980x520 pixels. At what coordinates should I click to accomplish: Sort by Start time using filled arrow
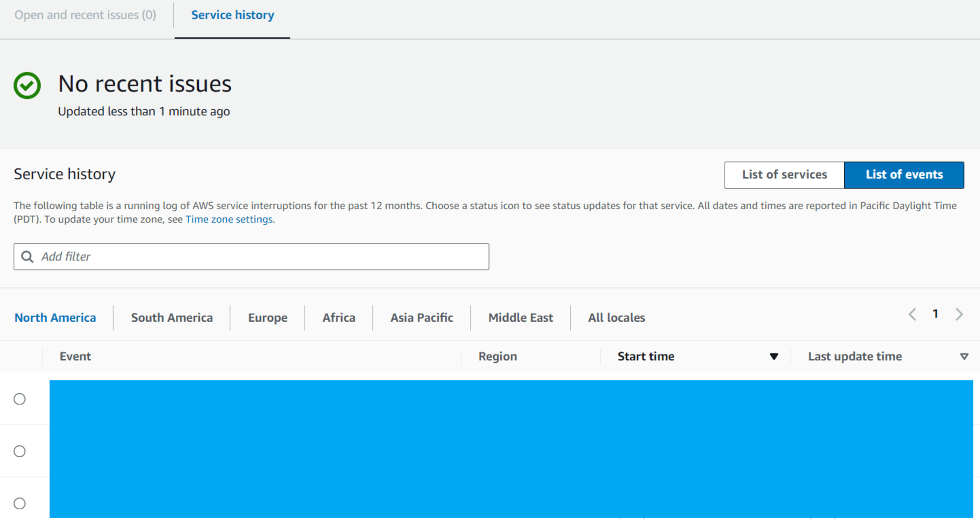pos(774,356)
